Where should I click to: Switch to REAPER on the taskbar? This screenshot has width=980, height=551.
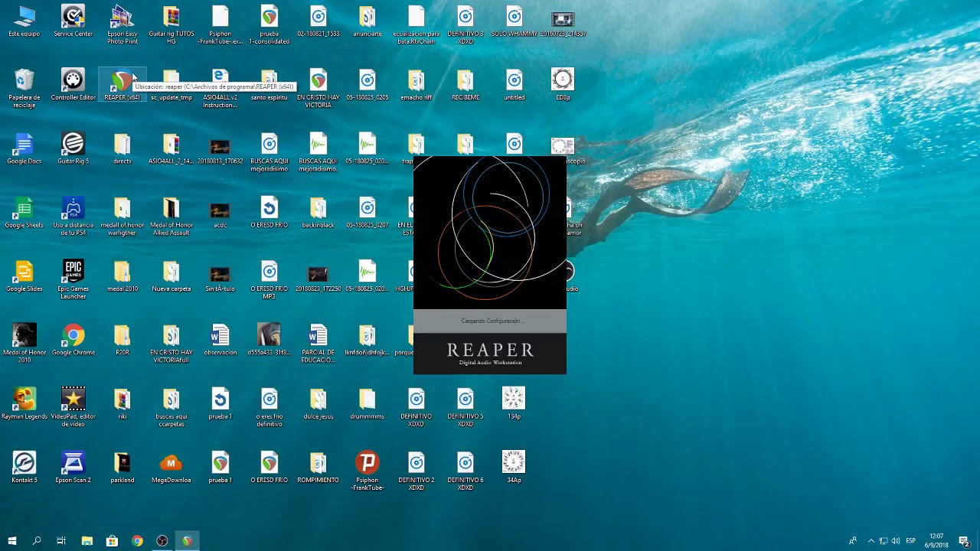pos(187,541)
